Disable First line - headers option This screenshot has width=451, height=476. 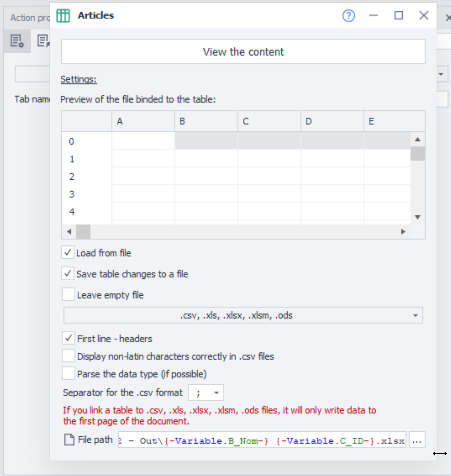tap(69, 338)
